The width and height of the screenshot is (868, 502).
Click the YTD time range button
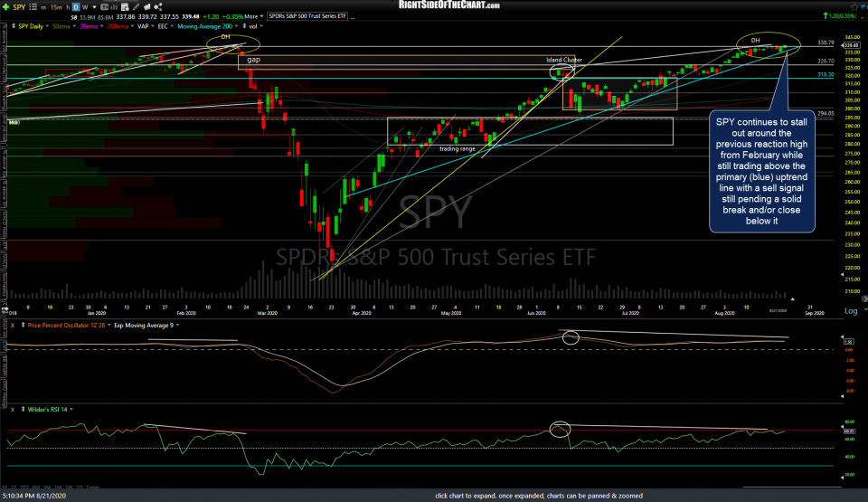click(x=24, y=487)
